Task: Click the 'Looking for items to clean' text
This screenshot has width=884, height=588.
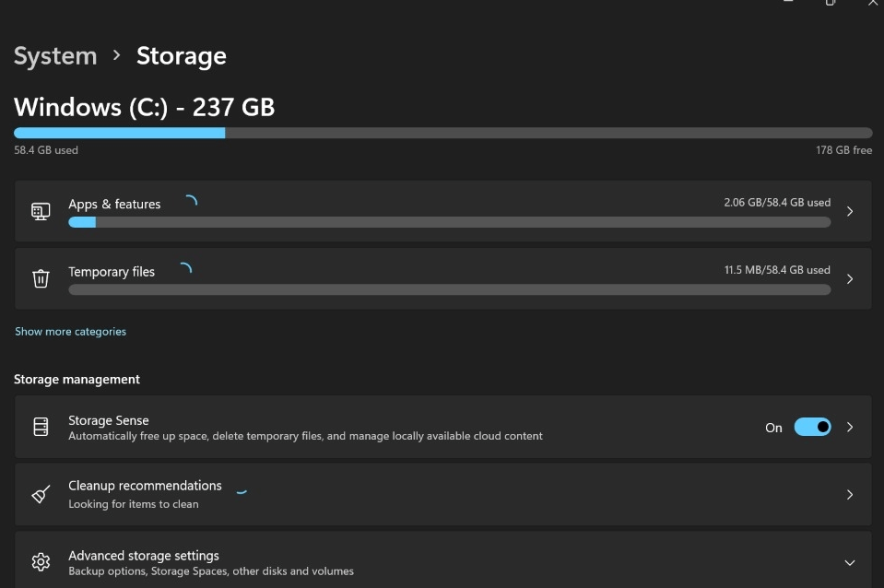Action: point(134,504)
